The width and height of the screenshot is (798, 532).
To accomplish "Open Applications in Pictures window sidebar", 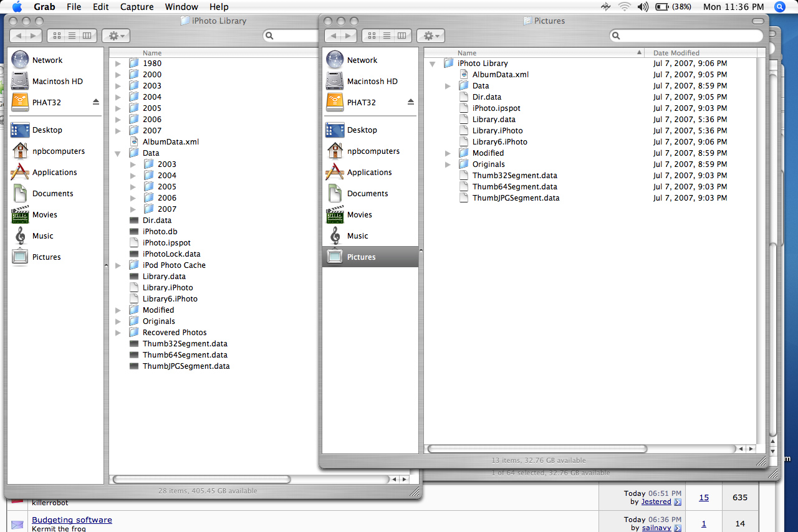I will coord(358,173).
